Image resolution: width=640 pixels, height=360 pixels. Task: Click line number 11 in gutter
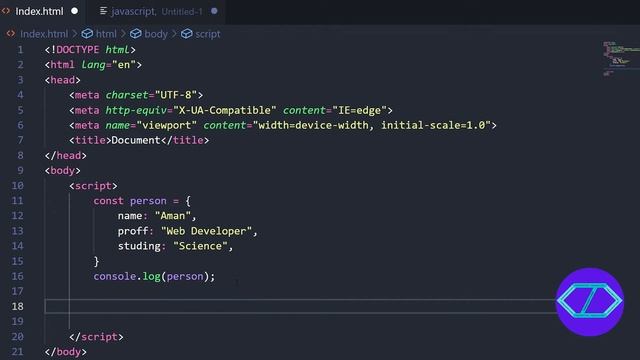17,201
